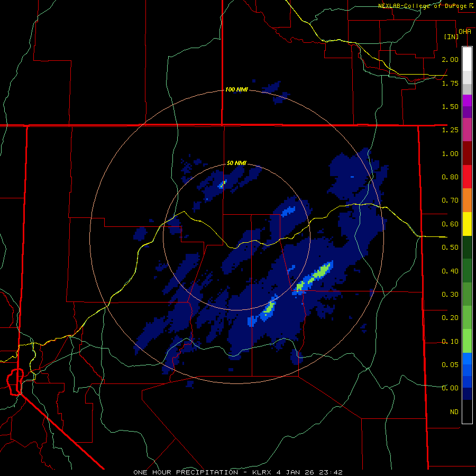Image resolution: width=476 pixels, height=476 pixels.
Task: Click the 1.50 legend value
Action: (450, 106)
